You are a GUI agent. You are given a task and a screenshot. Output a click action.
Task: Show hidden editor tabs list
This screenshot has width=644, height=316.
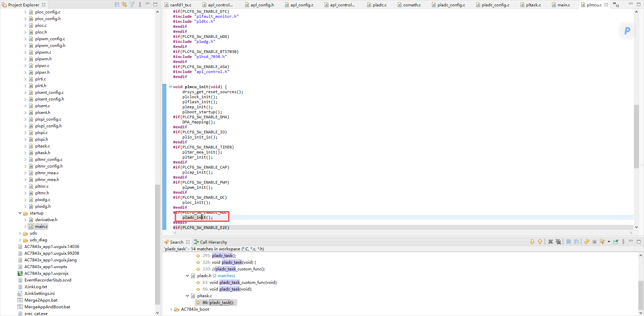tap(616, 5)
